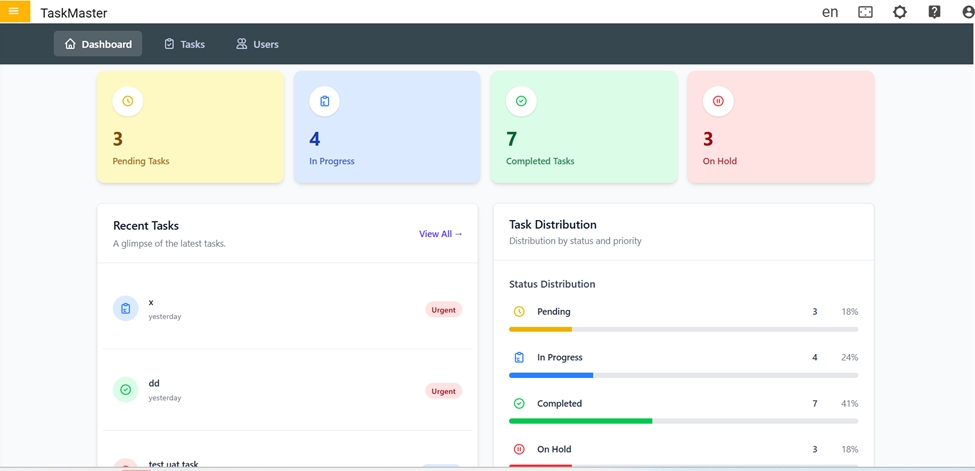Switch to the Tasks tab
This screenshot has width=975, height=471.
[x=184, y=44]
